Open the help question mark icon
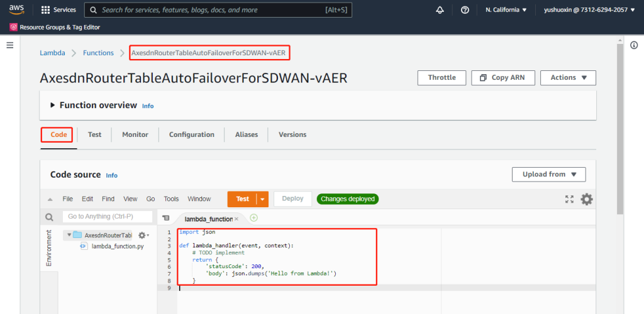 [465, 10]
